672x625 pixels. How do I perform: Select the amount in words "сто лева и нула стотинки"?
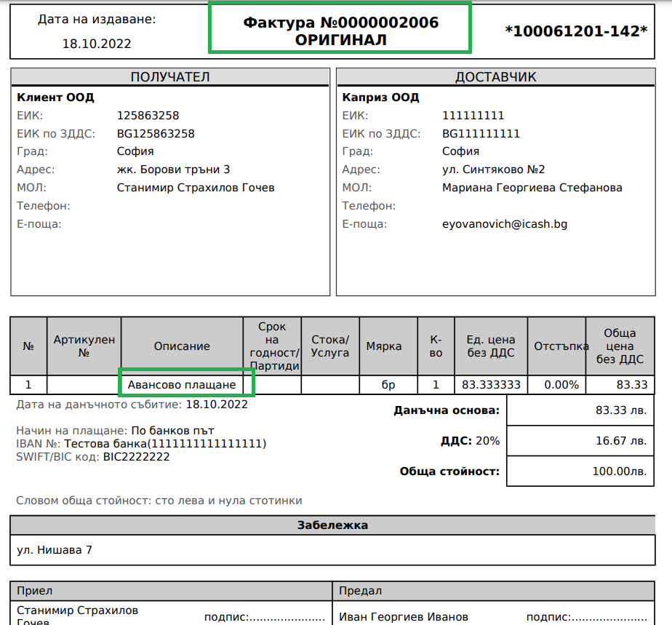[228, 501]
